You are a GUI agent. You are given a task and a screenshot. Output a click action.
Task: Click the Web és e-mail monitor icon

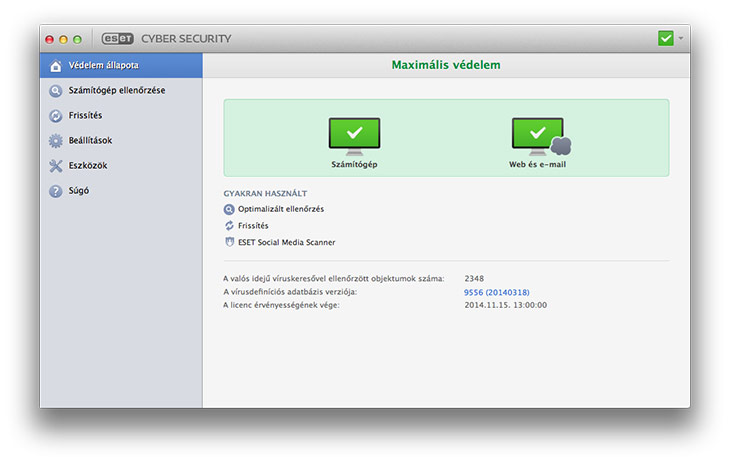539,136
